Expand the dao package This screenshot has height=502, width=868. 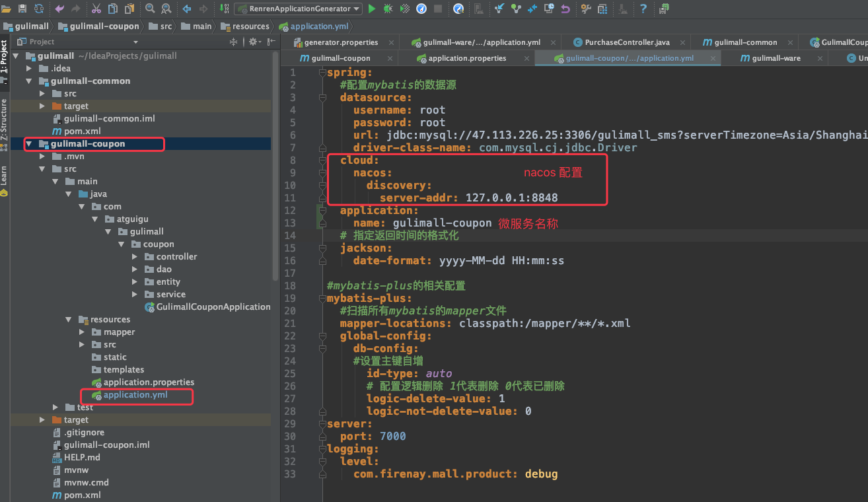coord(135,269)
